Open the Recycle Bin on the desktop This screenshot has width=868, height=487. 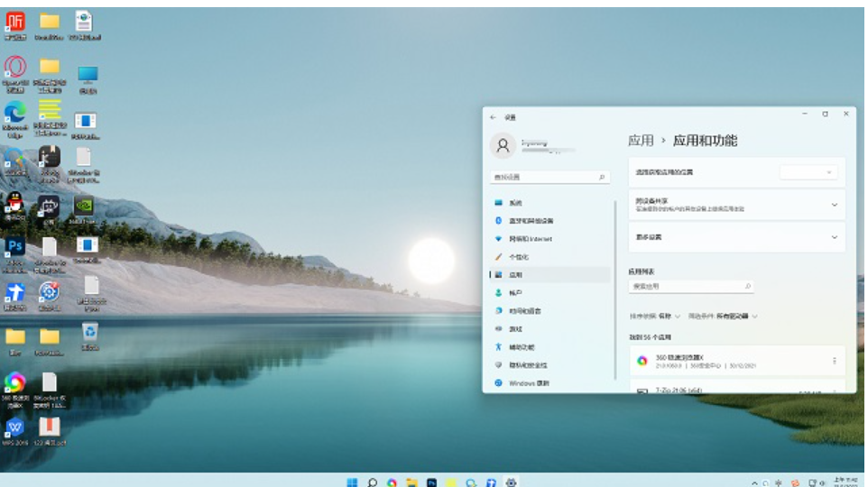(x=89, y=332)
